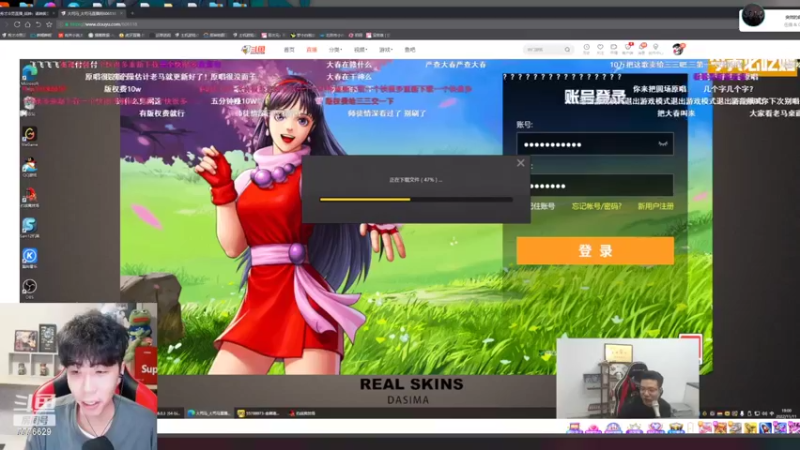Open the creator center lightbulb icon
Viewport: 800px width, 450px height.
656,49
